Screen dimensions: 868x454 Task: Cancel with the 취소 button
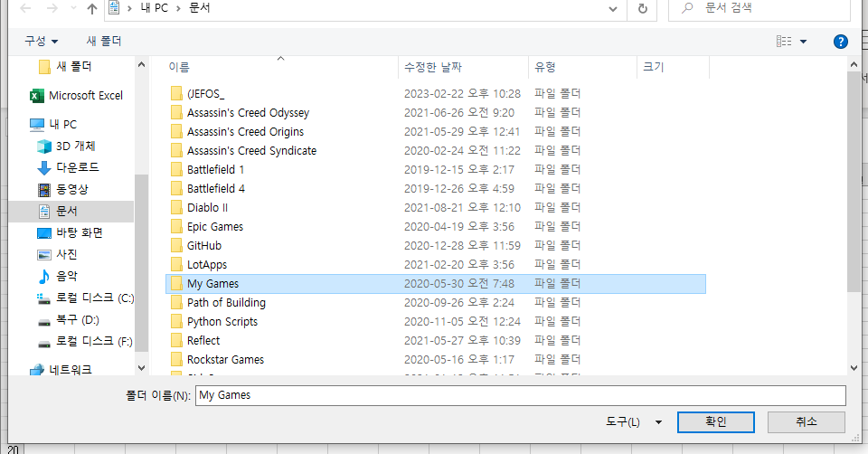coord(806,421)
